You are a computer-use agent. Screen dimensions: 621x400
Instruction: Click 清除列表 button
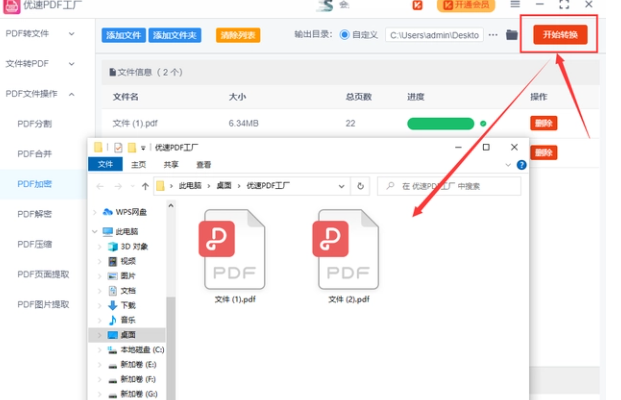238,35
